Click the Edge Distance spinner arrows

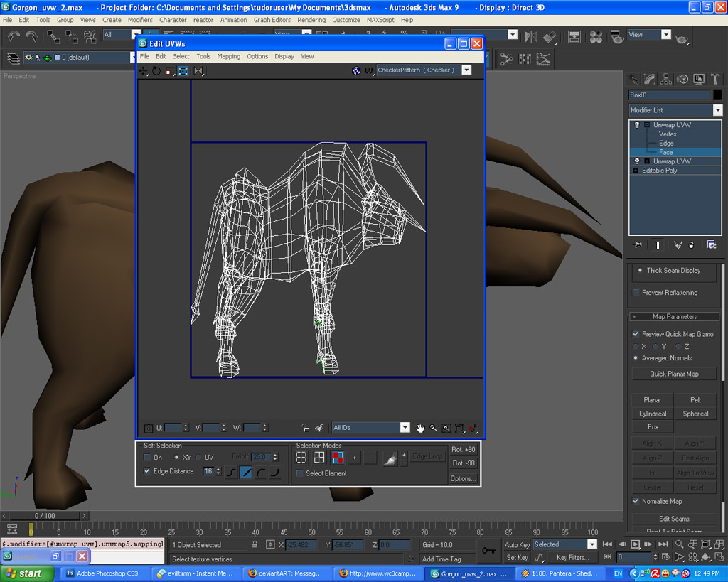tap(219, 471)
